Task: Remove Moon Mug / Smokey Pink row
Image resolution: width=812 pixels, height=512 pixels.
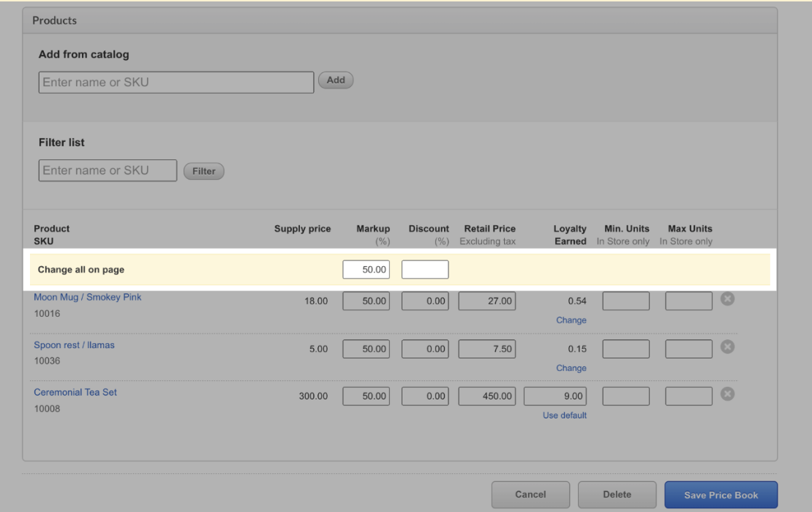Action: (727, 299)
